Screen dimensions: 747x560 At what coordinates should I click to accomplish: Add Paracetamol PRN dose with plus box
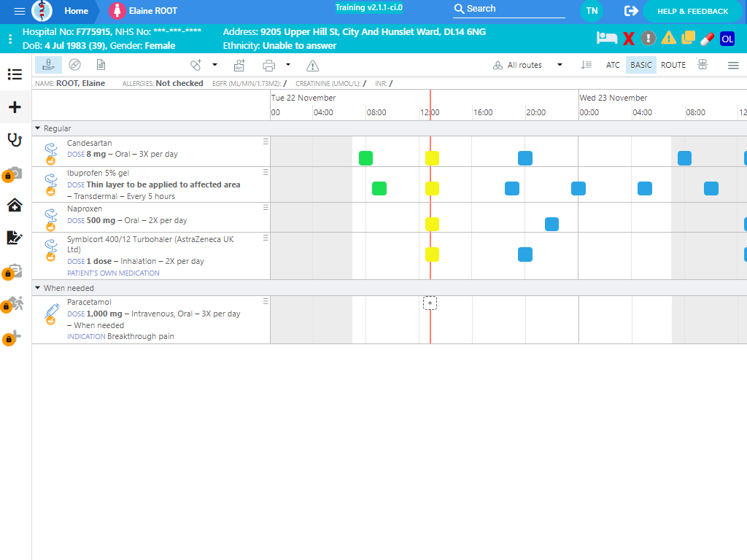point(430,303)
